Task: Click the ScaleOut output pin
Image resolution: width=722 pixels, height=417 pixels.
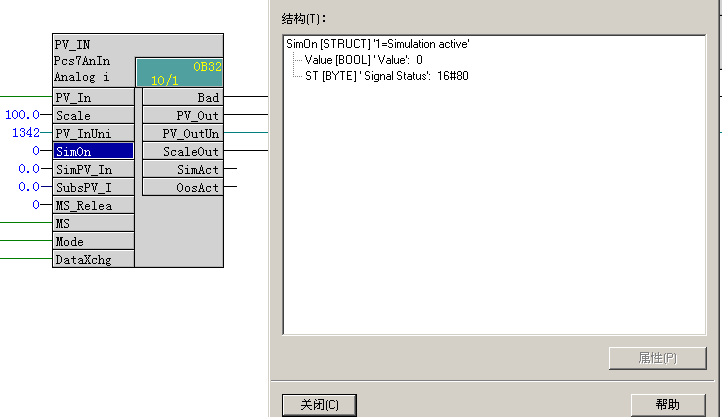Action: (183, 151)
